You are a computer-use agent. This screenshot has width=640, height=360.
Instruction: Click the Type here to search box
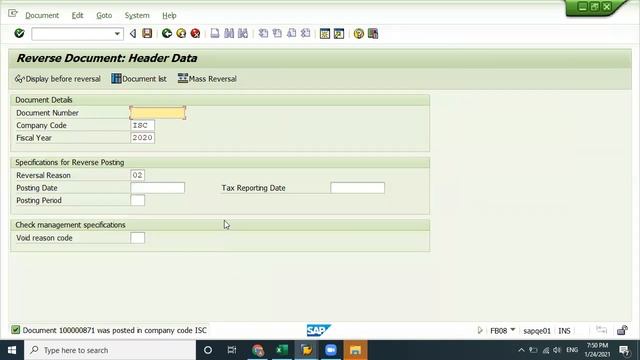point(110,350)
